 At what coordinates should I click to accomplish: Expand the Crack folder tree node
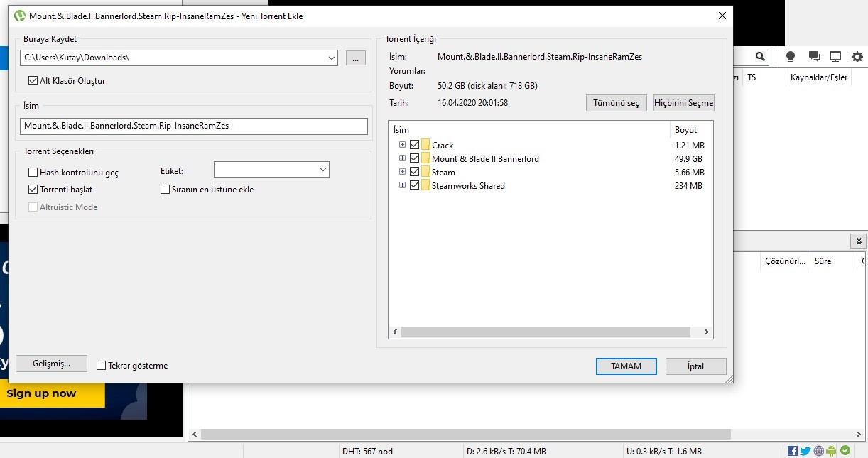point(402,145)
